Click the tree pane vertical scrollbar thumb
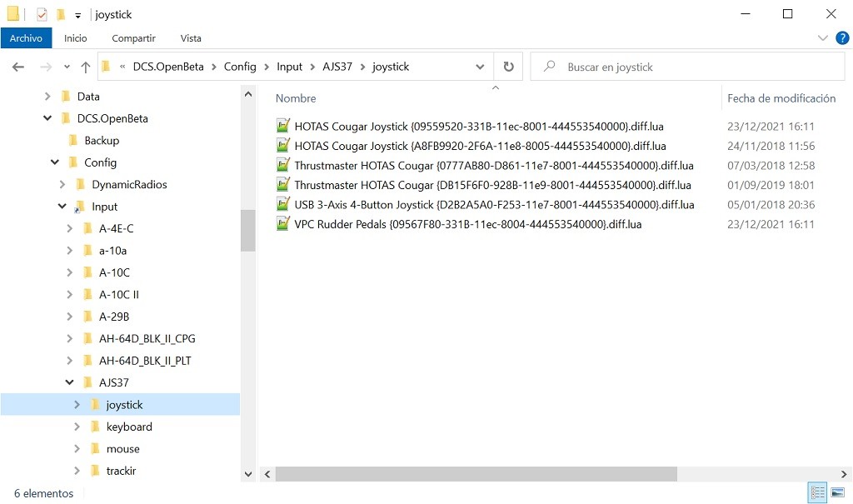 248,230
